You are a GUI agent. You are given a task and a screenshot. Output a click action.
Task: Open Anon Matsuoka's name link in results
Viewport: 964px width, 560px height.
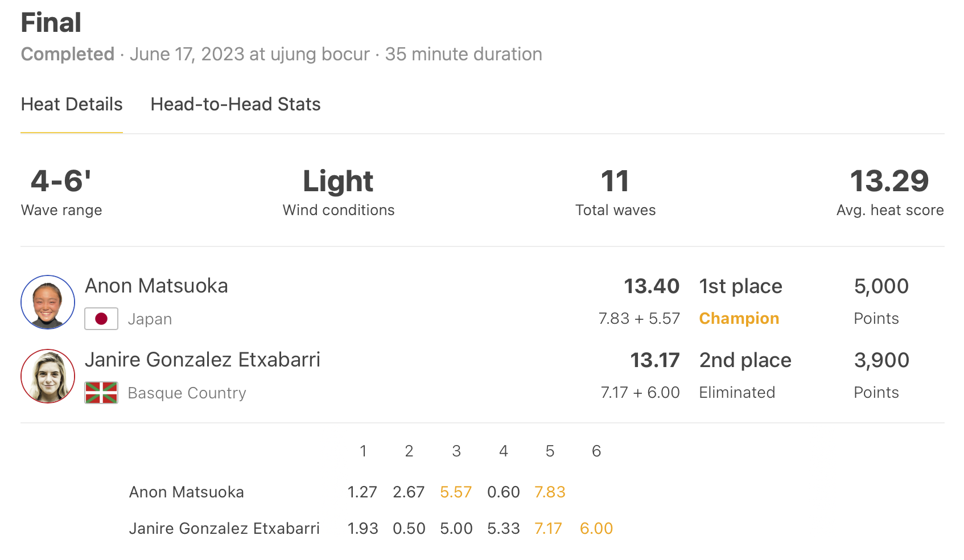tap(156, 286)
